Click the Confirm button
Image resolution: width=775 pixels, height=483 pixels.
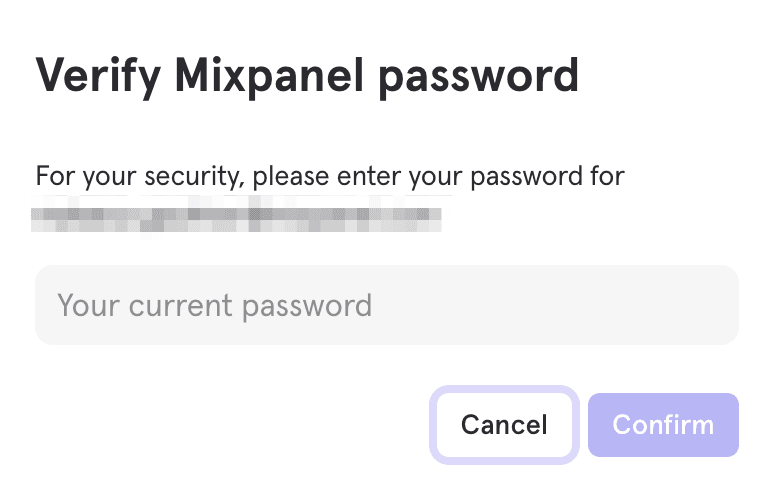[663, 424]
